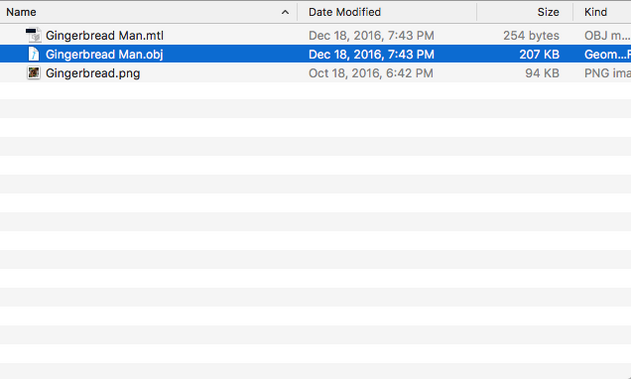Select the file name Gingerbread Man.obj
This screenshot has width=631, height=379.
(x=104, y=54)
